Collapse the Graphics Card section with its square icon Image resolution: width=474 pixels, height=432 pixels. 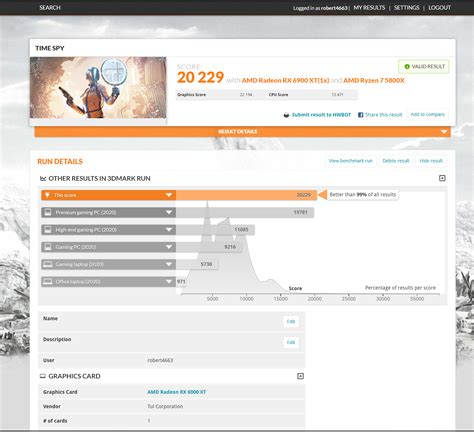tap(300, 376)
